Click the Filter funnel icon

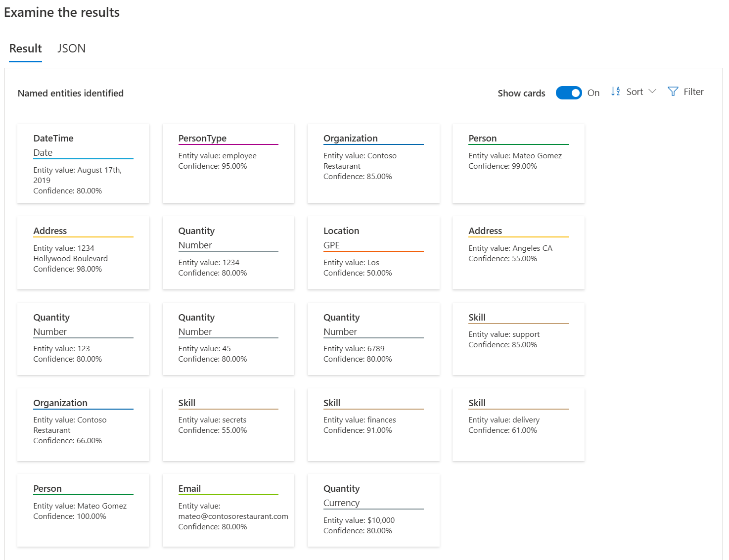pos(673,92)
